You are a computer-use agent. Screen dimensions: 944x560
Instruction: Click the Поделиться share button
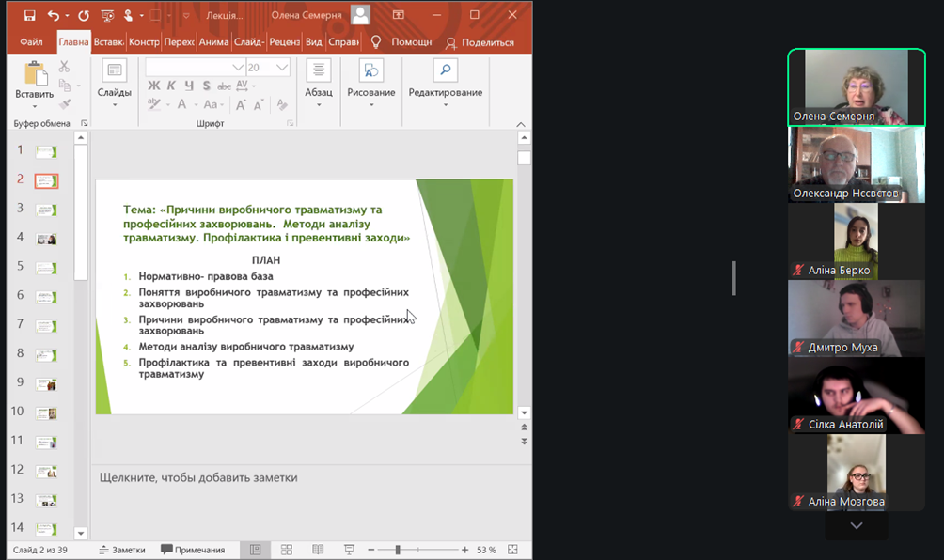click(480, 42)
